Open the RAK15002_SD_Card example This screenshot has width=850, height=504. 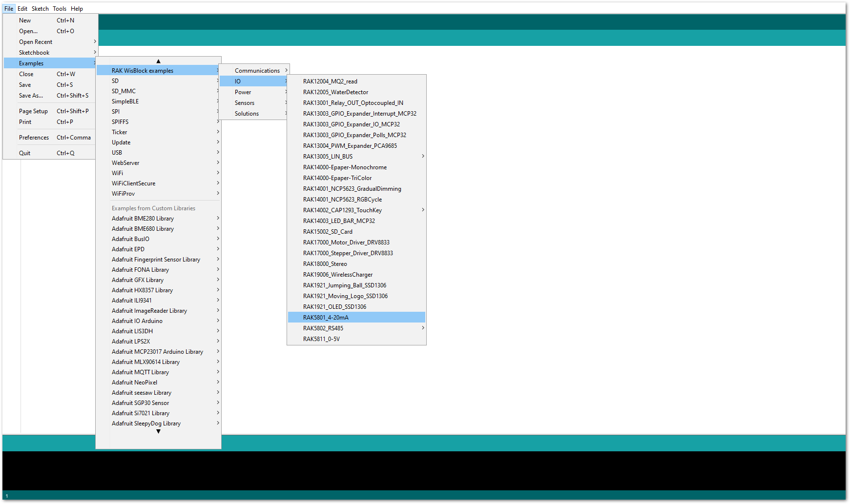coord(356,232)
